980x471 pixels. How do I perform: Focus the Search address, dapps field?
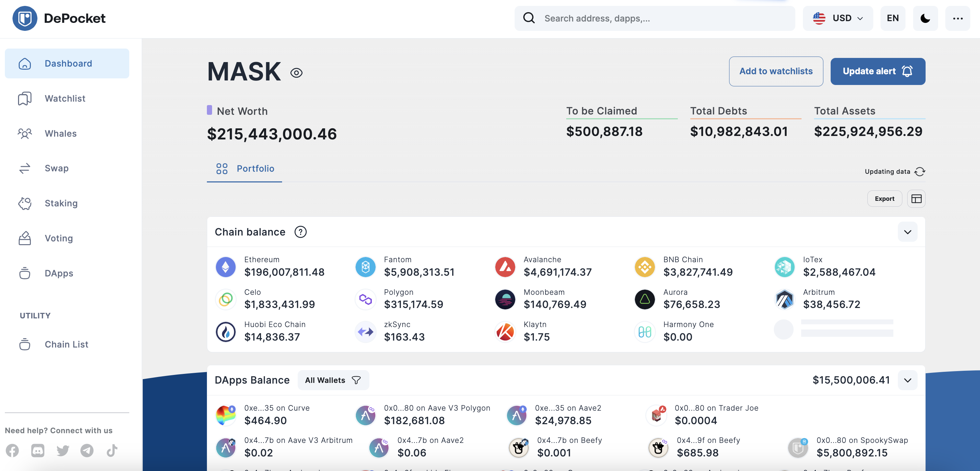point(655,18)
